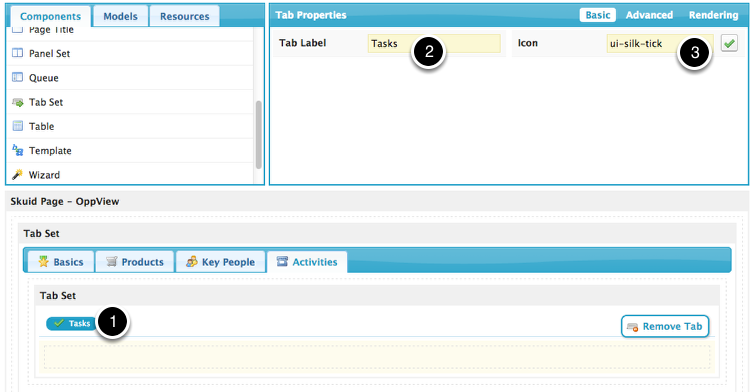Click the Icon ui-silk-tick field
753x392 pixels.
[660, 43]
